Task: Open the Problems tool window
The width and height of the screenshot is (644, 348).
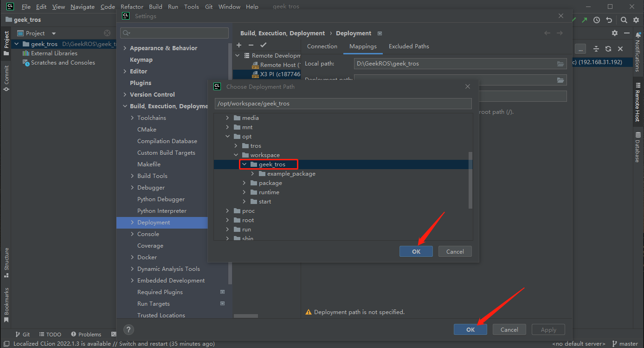Action: tap(86, 335)
